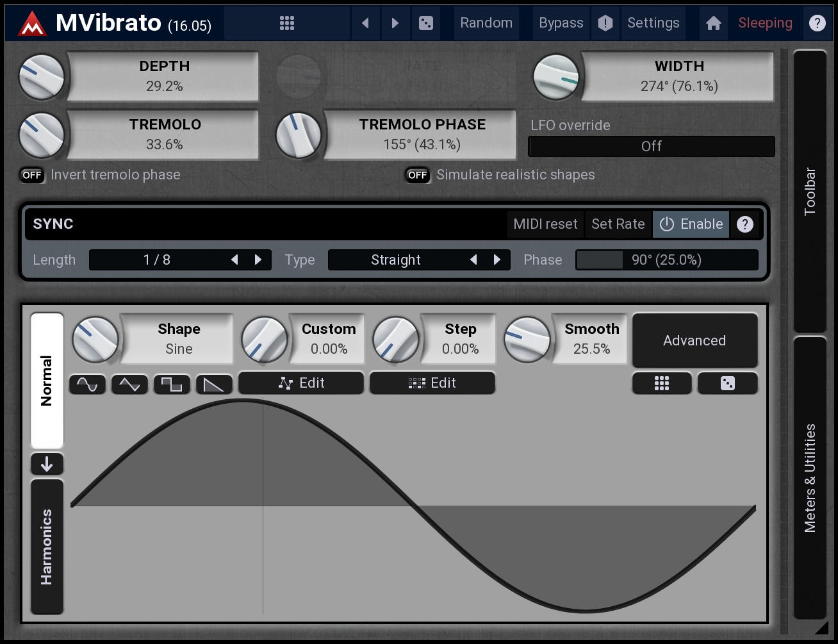
Task: Click the Custom knob
Action: point(265,340)
